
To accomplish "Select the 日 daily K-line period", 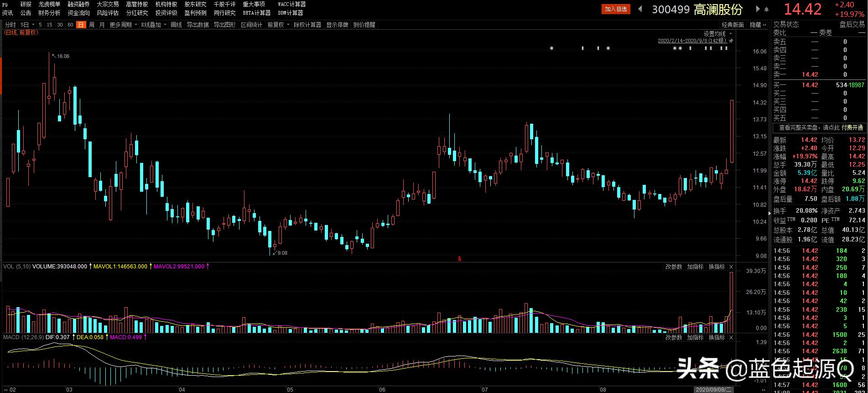I will coord(81,25).
